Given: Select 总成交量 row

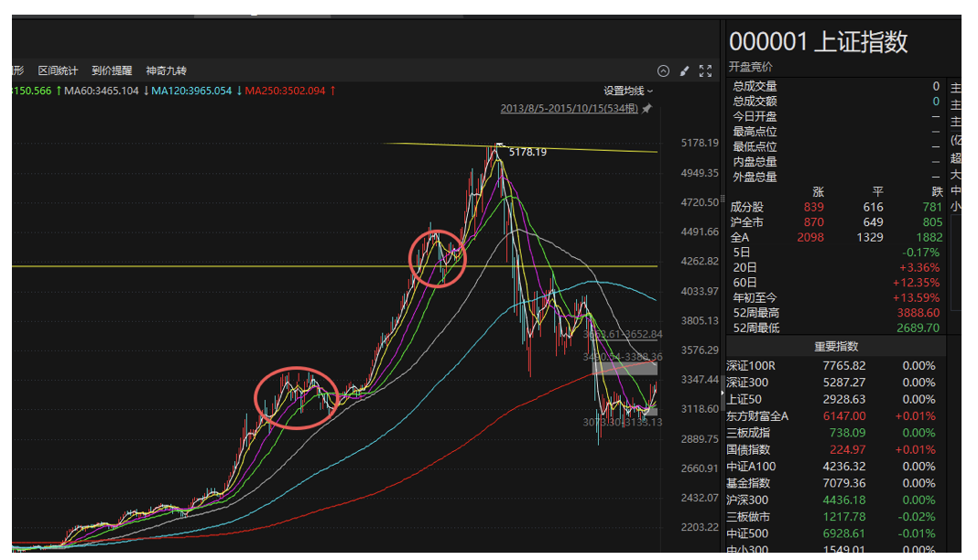Looking at the screenshot, I should pyautogui.click(x=836, y=87).
